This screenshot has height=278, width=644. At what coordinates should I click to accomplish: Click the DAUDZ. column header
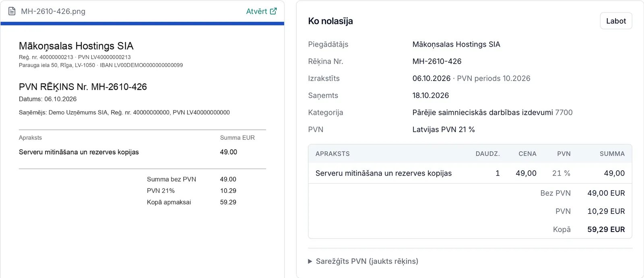[487, 154]
